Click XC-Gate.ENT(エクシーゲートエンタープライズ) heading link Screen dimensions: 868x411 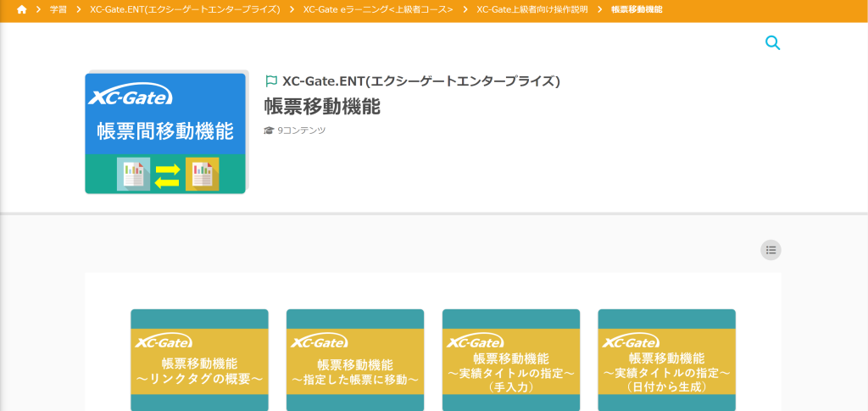[421, 81]
